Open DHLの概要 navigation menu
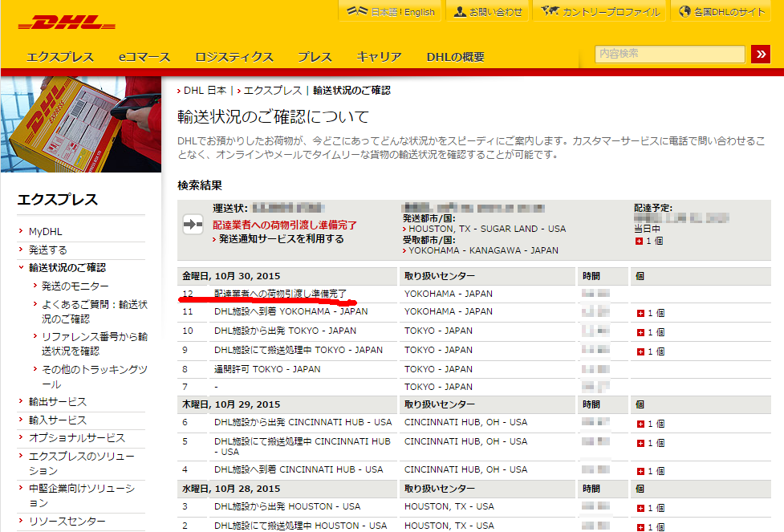Image resolution: width=784 pixels, height=532 pixels. click(x=456, y=57)
